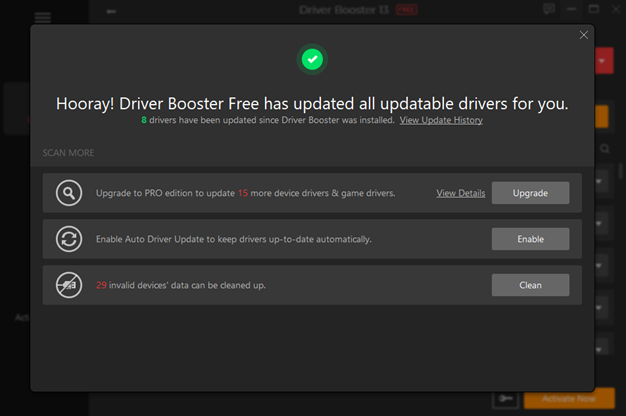
Task: Click the green success checkmark icon
Action: (313, 60)
